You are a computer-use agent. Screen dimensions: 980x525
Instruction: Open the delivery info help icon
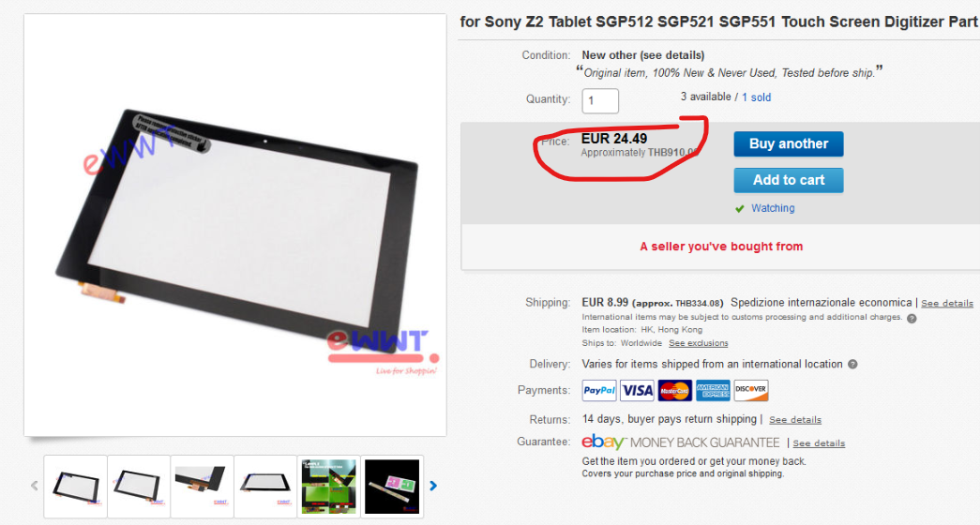(x=852, y=364)
